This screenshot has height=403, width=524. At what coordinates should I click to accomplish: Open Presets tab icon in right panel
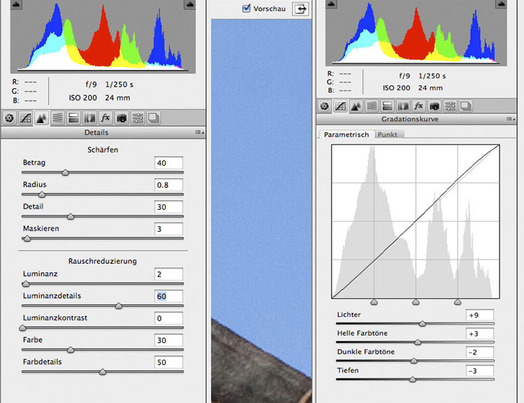click(x=450, y=106)
